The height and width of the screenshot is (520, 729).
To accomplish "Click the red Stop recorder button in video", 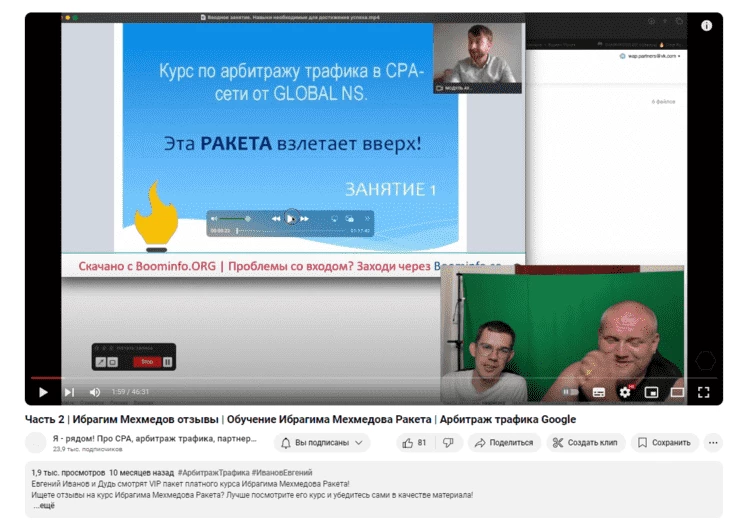I will [147, 361].
